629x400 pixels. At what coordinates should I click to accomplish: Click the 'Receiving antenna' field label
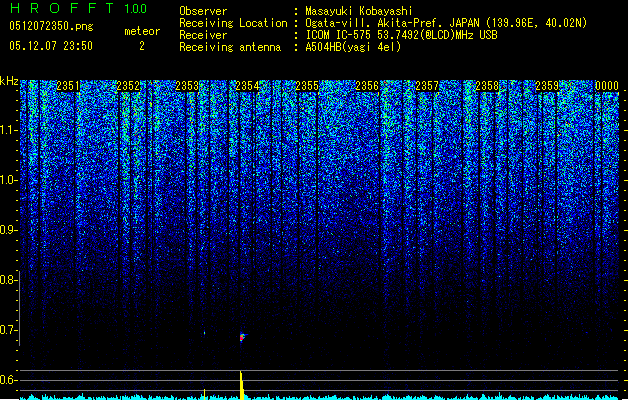point(230,47)
